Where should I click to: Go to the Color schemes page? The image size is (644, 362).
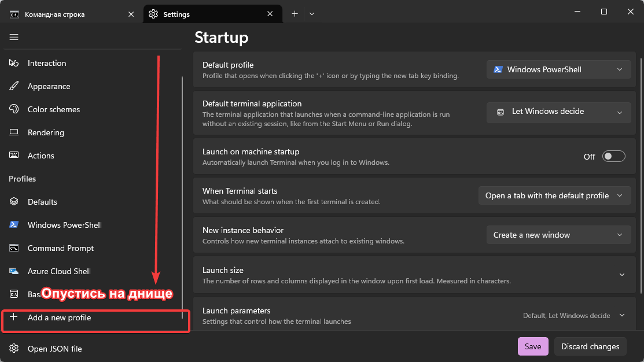point(53,109)
